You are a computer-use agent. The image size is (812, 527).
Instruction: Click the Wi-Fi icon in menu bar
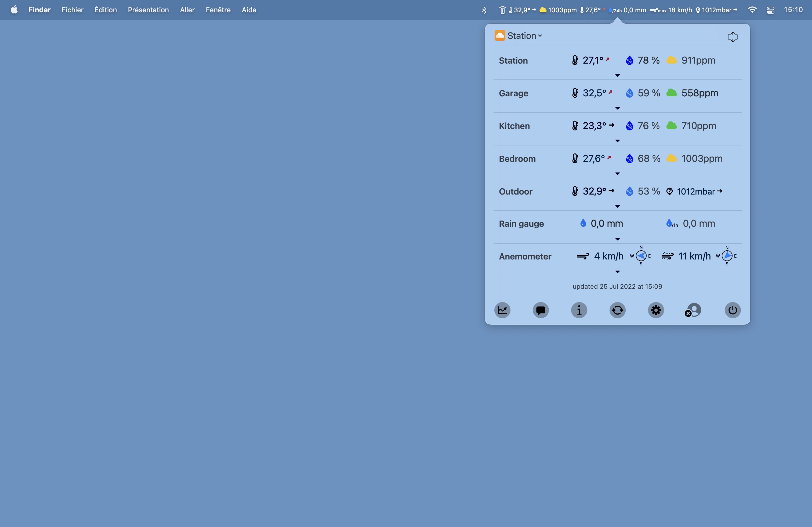point(752,10)
